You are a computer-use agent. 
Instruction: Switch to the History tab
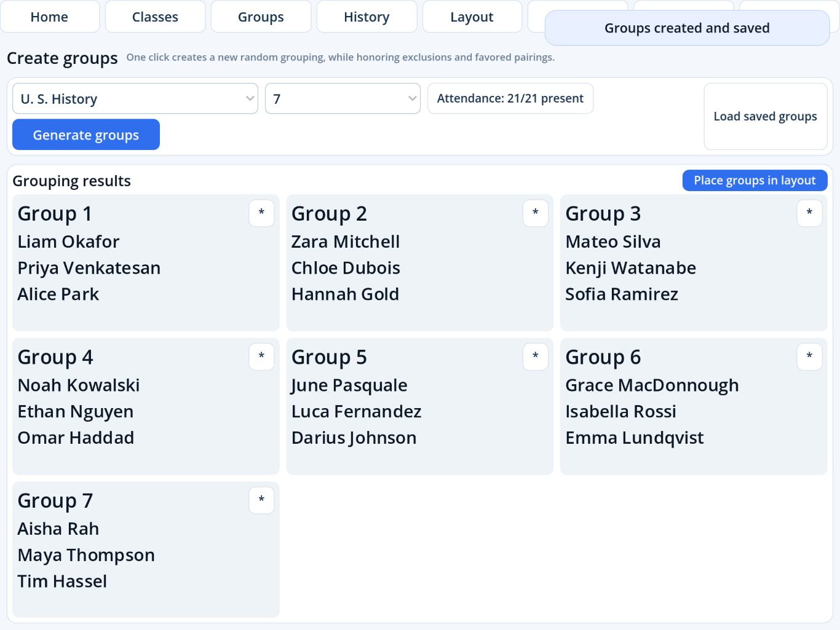pyautogui.click(x=367, y=17)
